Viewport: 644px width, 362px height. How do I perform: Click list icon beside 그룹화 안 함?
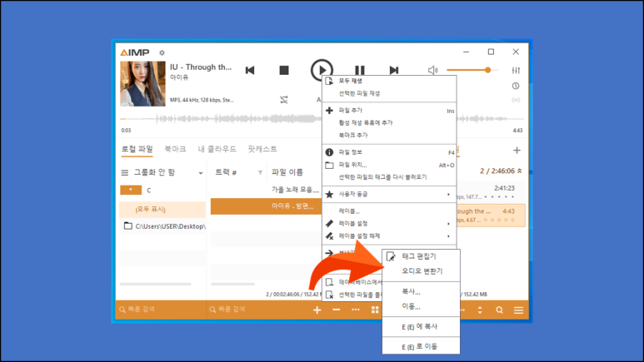(125, 173)
